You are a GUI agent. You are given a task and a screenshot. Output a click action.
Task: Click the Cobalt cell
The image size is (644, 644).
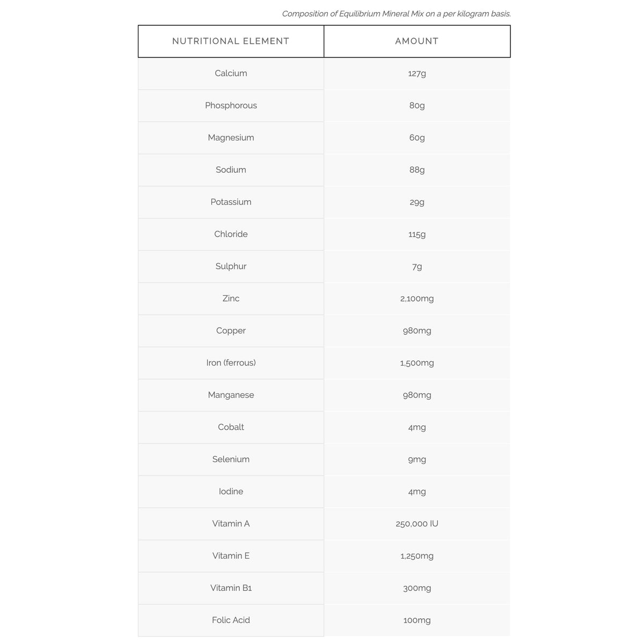coord(231,428)
